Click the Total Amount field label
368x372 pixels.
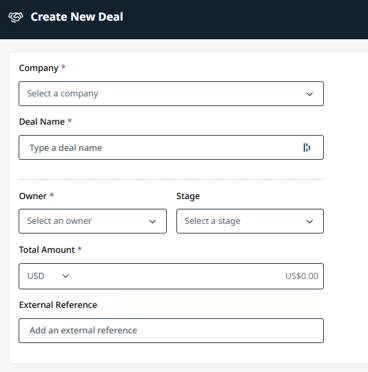click(47, 250)
